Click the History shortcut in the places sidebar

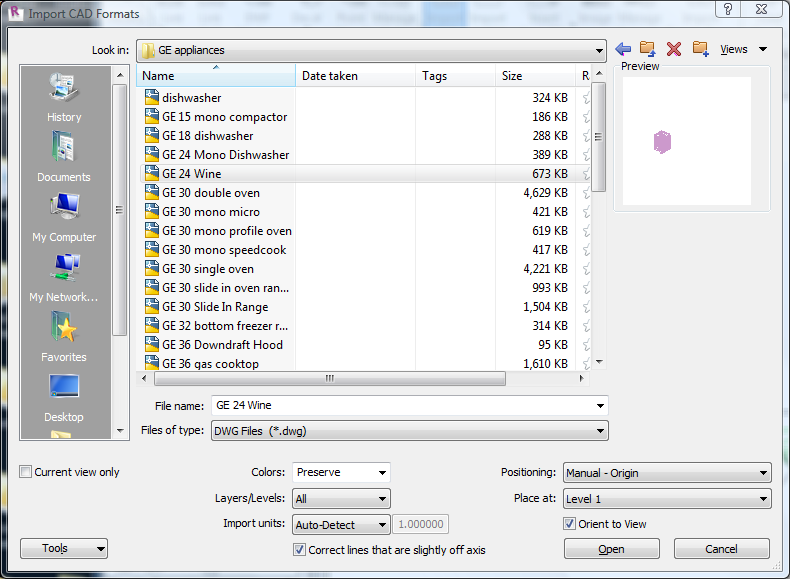point(64,98)
